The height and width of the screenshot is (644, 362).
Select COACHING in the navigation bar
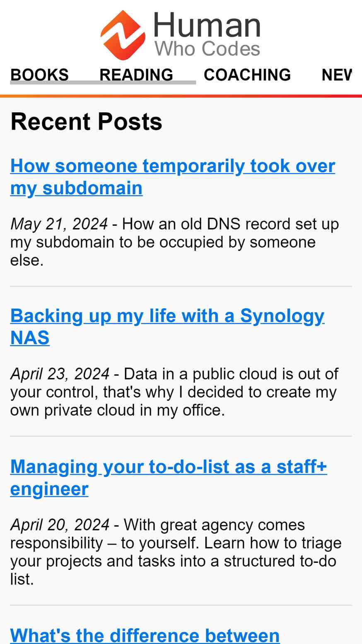coord(247,75)
